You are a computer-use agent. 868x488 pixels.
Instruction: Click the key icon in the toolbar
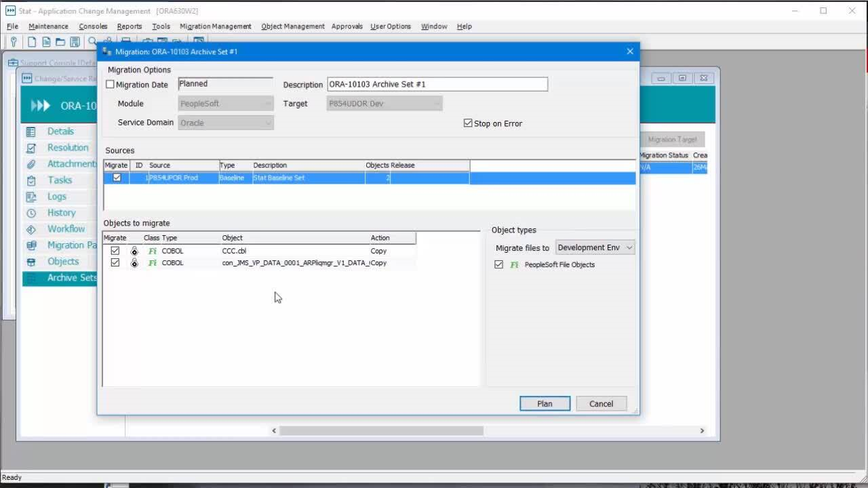pyautogui.click(x=13, y=41)
